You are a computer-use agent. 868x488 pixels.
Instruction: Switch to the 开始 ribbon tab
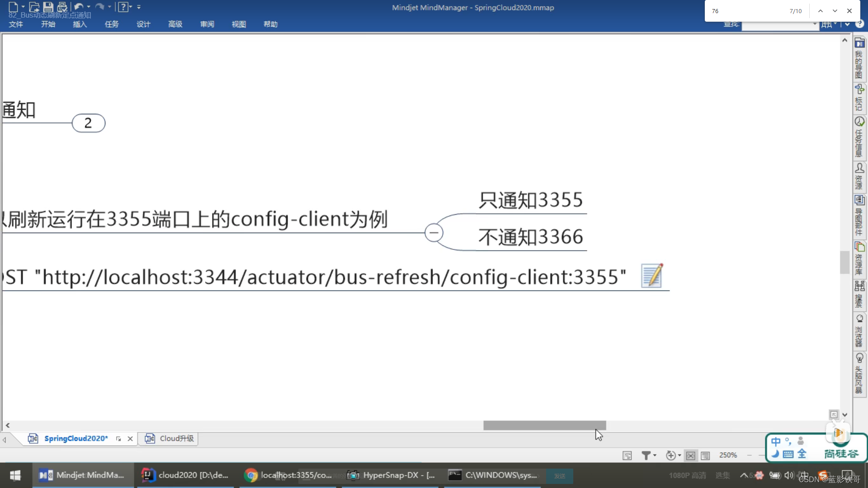coord(48,24)
